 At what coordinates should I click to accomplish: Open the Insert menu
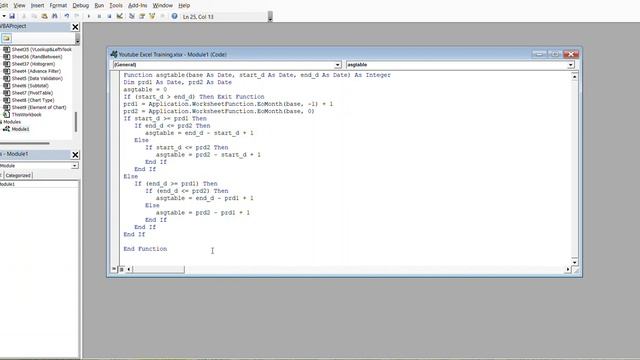(37, 6)
